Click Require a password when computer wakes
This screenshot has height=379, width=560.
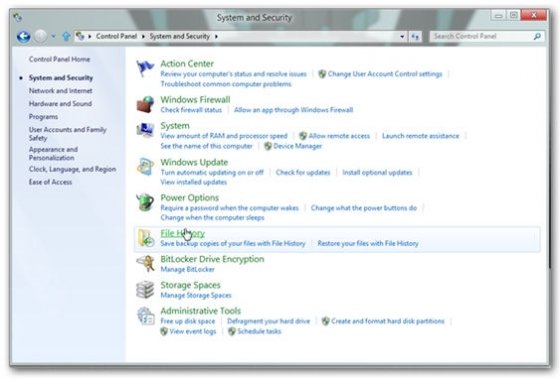tap(229, 208)
